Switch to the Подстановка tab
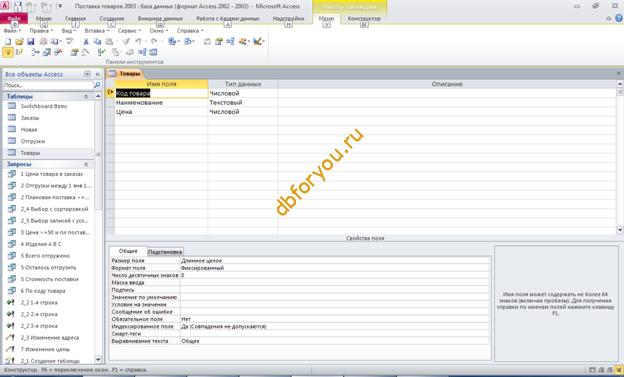 165,252
